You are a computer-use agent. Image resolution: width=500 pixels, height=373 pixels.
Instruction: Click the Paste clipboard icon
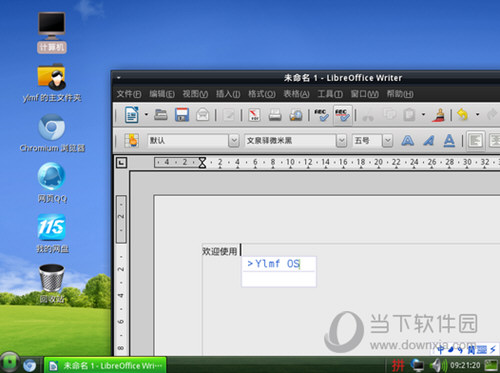click(x=409, y=115)
